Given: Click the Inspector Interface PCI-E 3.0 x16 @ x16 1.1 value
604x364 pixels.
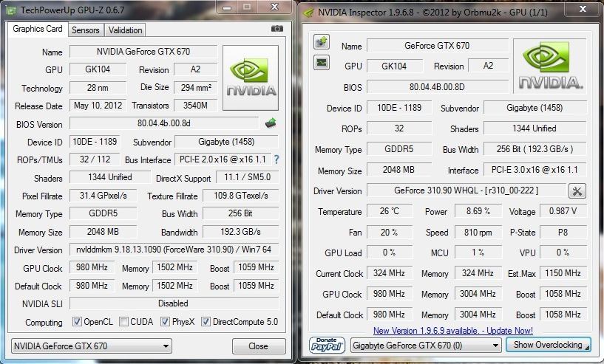Looking at the screenshot, I should click(535, 170).
